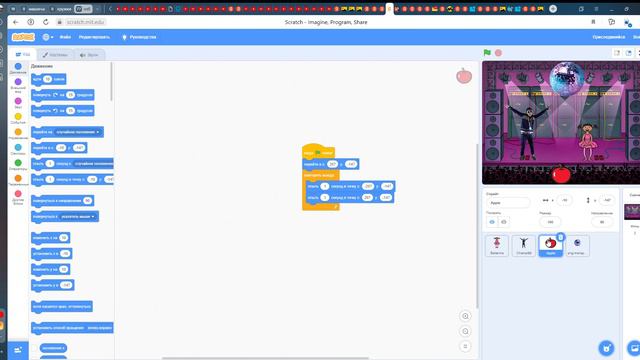Switch to small stage layout

[617, 53]
